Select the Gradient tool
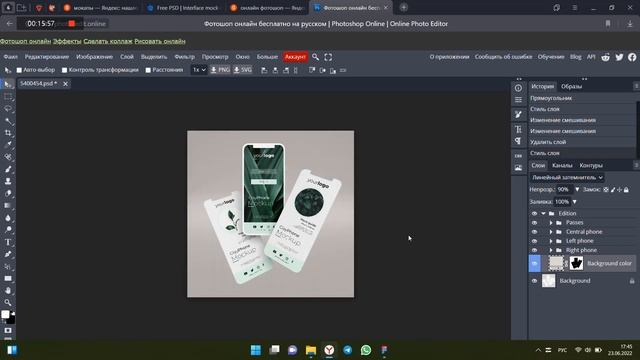Viewport: 640px width, 360px height. pyautogui.click(x=8, y=205)
